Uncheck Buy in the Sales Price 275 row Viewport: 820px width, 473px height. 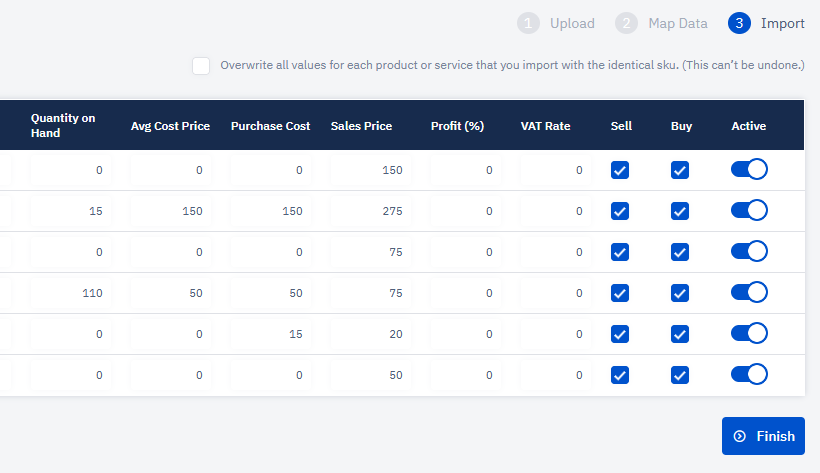680,211
